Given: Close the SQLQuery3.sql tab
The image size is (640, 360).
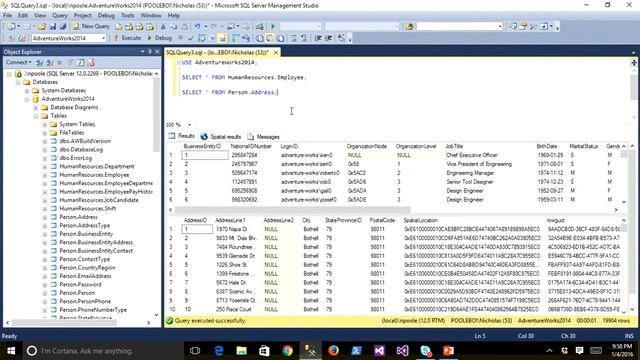Looking at the screenshot, I should (276, 53).
